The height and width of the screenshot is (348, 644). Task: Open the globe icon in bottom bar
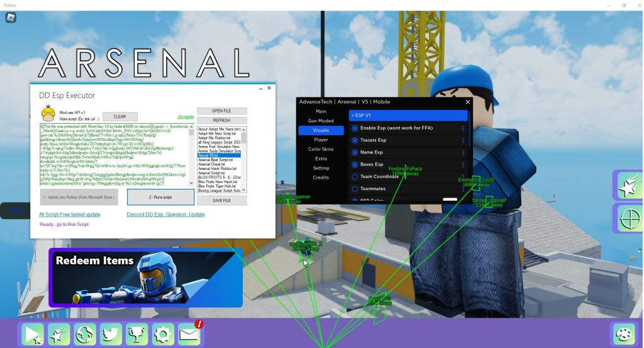(x=85, y=334)
